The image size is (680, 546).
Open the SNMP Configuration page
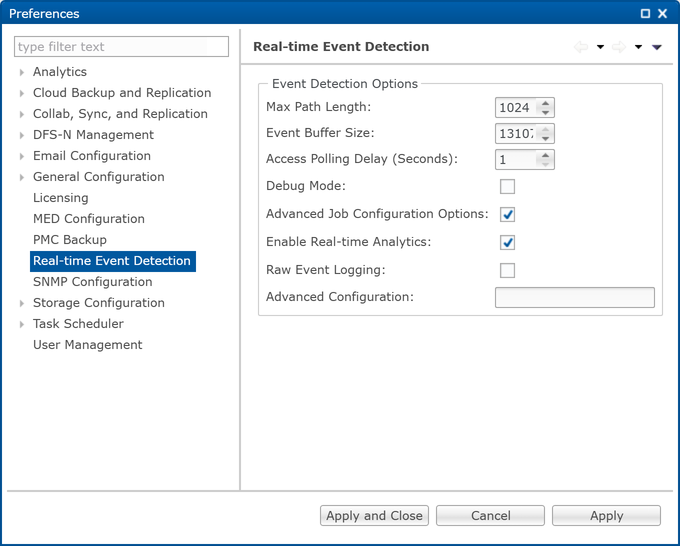93,282
